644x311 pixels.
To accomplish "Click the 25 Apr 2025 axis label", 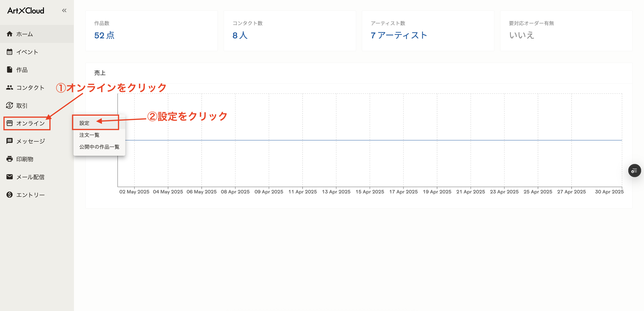I will click(538, 192).
